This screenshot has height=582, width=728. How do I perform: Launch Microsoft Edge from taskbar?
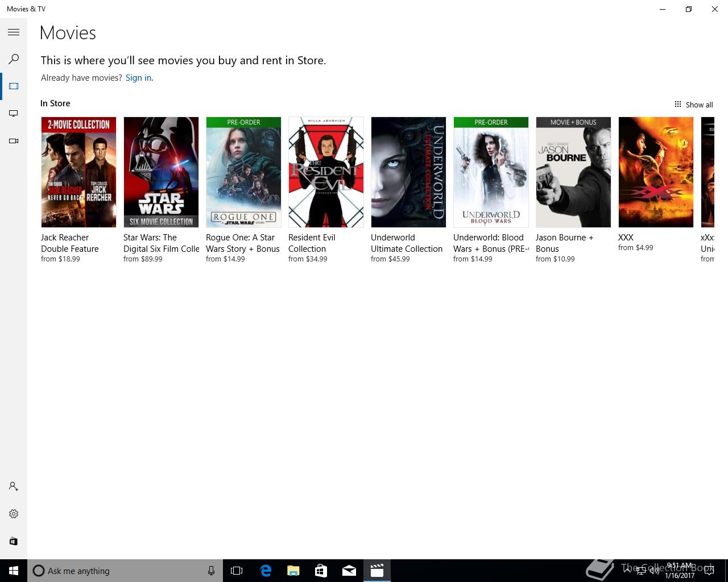[266, 571]
